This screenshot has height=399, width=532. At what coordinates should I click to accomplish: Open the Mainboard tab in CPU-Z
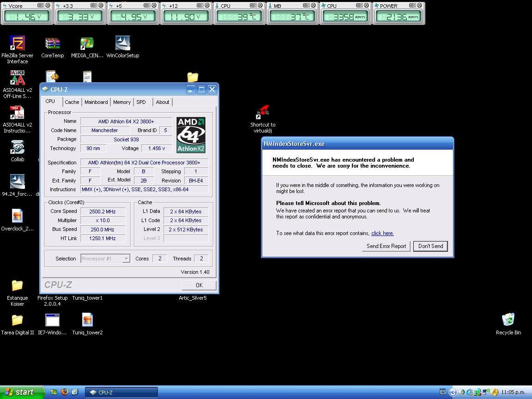coord(96,102)
